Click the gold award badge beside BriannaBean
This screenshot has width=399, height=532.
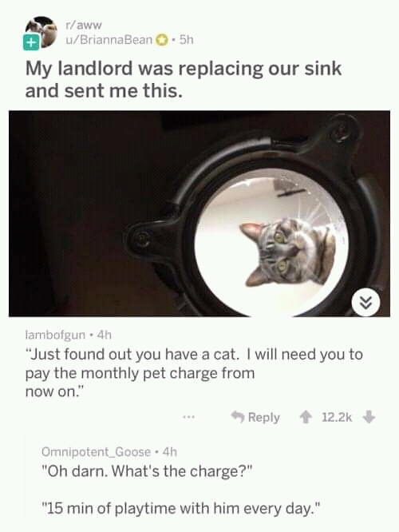tap(162, 40)
